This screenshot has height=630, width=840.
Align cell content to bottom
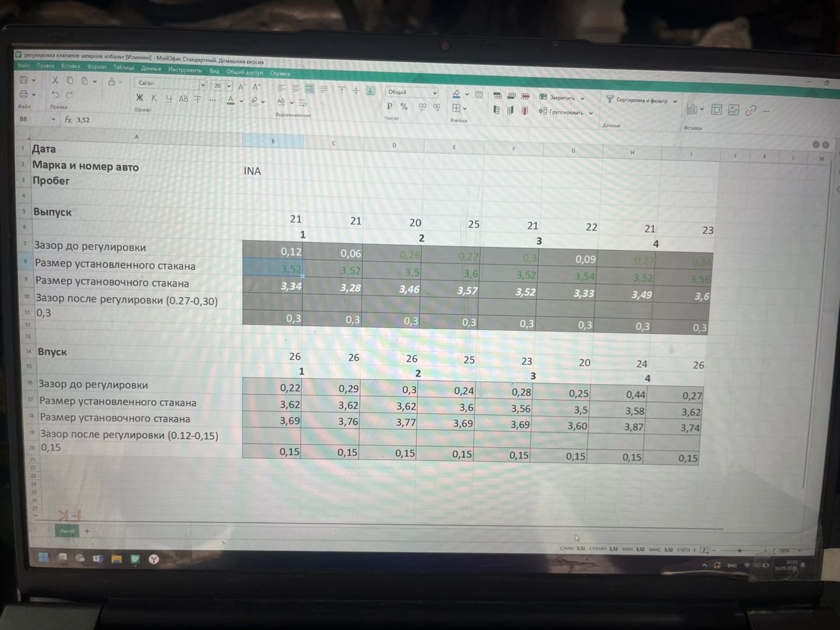pyautogui.click(x=371, y=91)
